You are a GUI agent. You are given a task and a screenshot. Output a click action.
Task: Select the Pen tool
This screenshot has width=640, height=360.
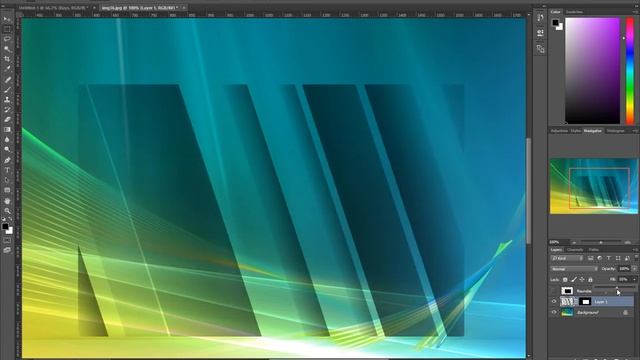click(x=7, y=160)
